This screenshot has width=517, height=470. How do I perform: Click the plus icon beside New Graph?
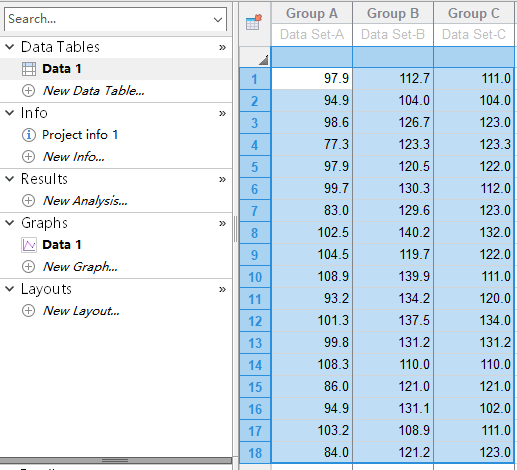click(x=28, y=267)
